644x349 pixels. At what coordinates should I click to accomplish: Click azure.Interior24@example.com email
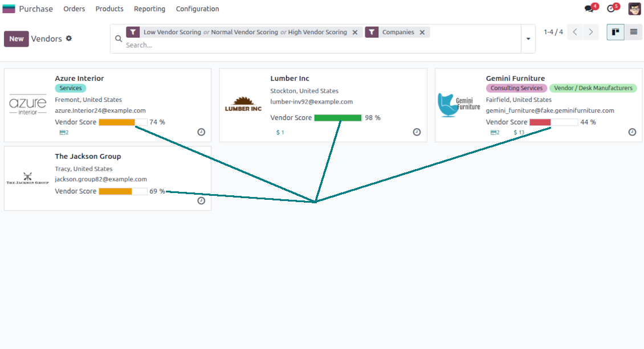point(100,110)
